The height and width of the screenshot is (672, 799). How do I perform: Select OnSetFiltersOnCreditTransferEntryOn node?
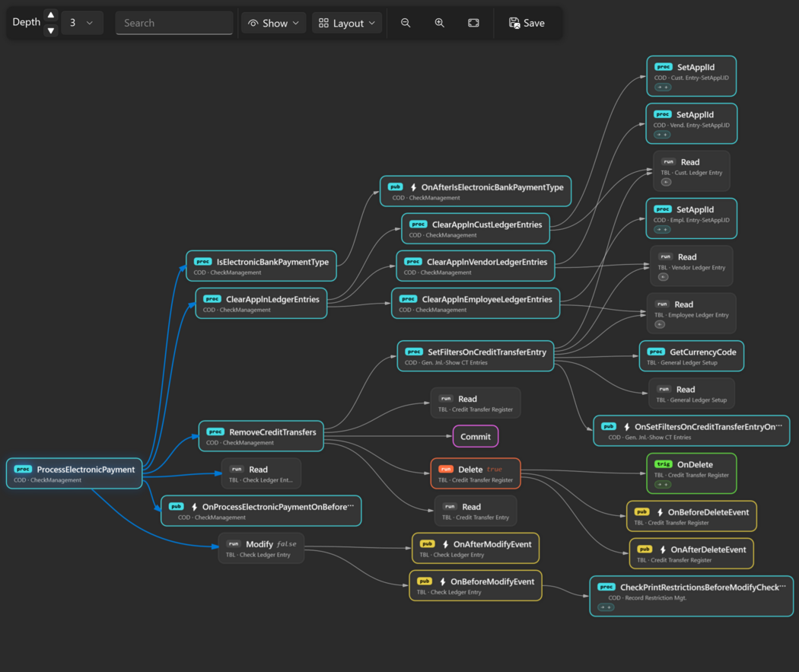click(692, 431)
